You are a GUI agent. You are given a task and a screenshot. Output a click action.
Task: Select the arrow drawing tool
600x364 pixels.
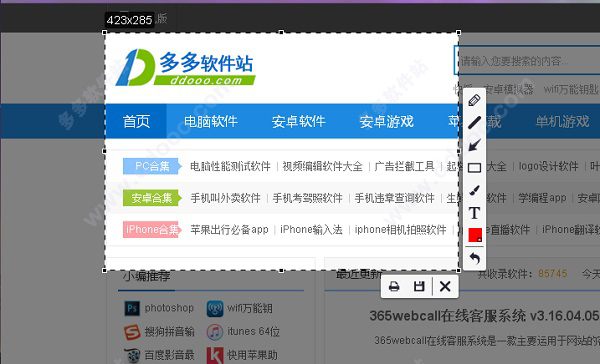point(474,145)
